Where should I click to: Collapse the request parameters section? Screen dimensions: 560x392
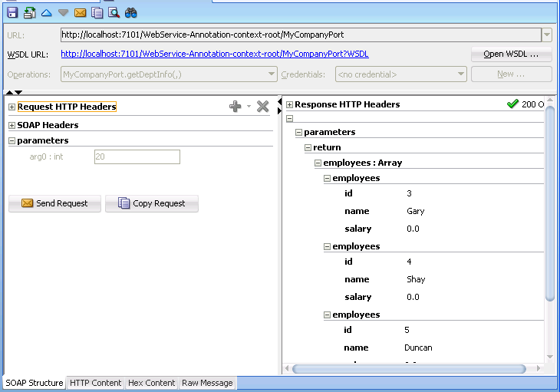pyautogui.click(x=12, y=140)
